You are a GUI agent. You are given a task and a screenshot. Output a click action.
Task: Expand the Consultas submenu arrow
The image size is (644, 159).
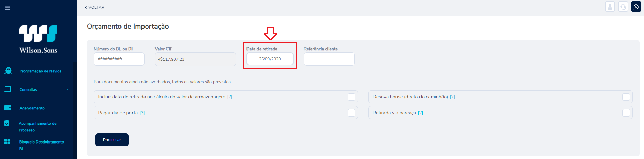(67, 89)
